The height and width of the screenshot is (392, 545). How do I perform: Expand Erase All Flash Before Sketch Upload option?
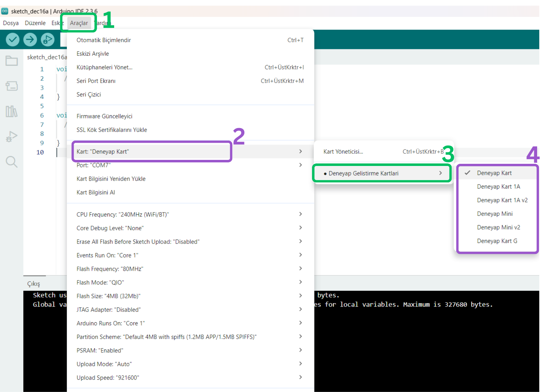point(190,241)
